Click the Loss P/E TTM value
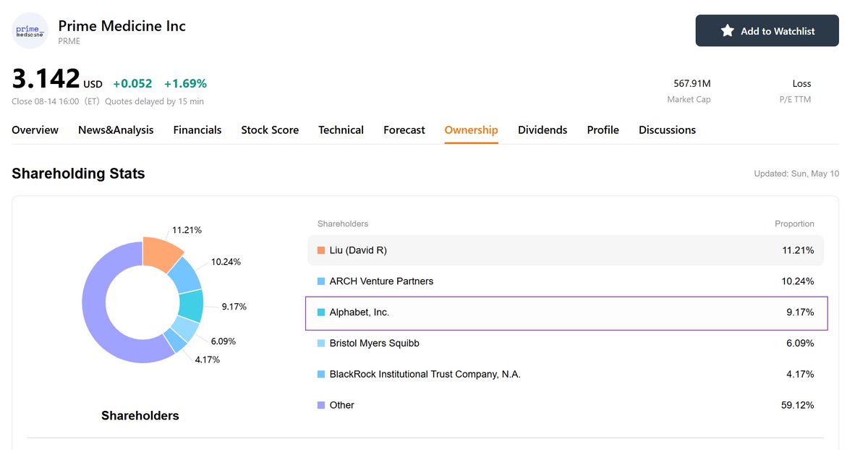 [801, 84]
